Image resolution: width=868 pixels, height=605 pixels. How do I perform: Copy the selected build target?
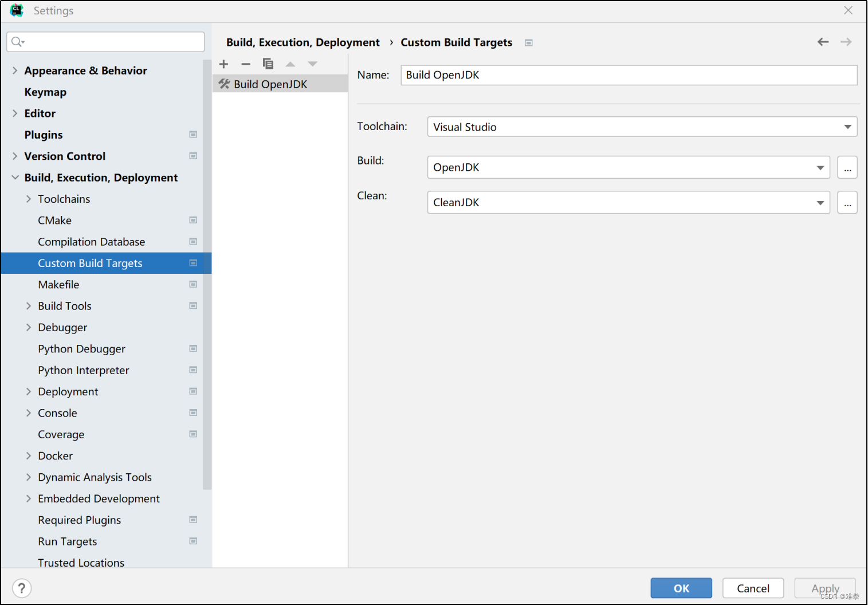tap(268, 64)
